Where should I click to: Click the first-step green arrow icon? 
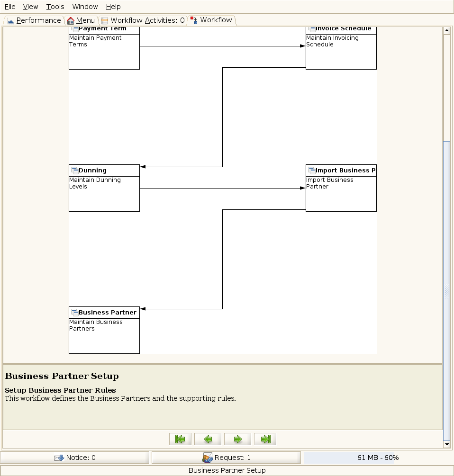180,439
